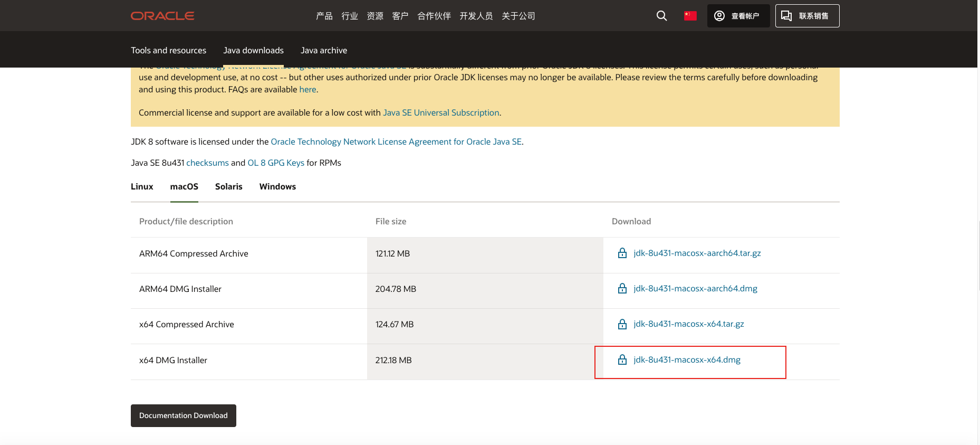The height and width of the screenshot is (445, 980).
Task: Switch to the Linux tab
Action: 142,186
